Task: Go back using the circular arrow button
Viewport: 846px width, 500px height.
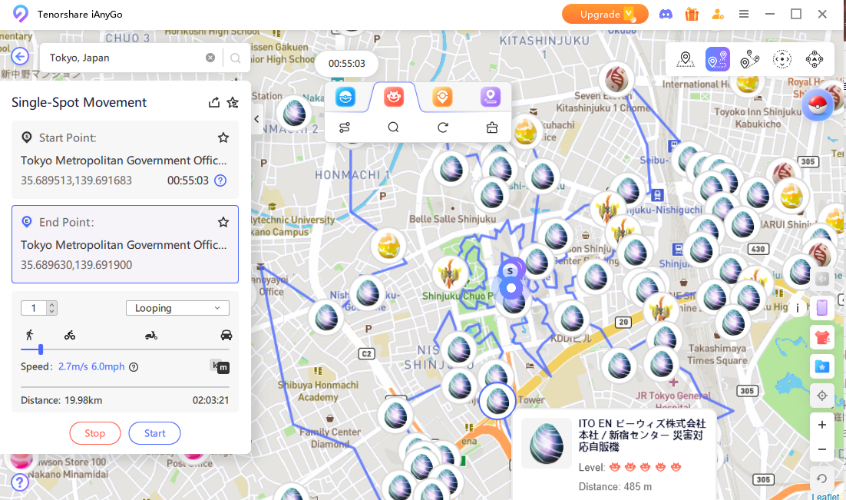Action: coord(20,57)
